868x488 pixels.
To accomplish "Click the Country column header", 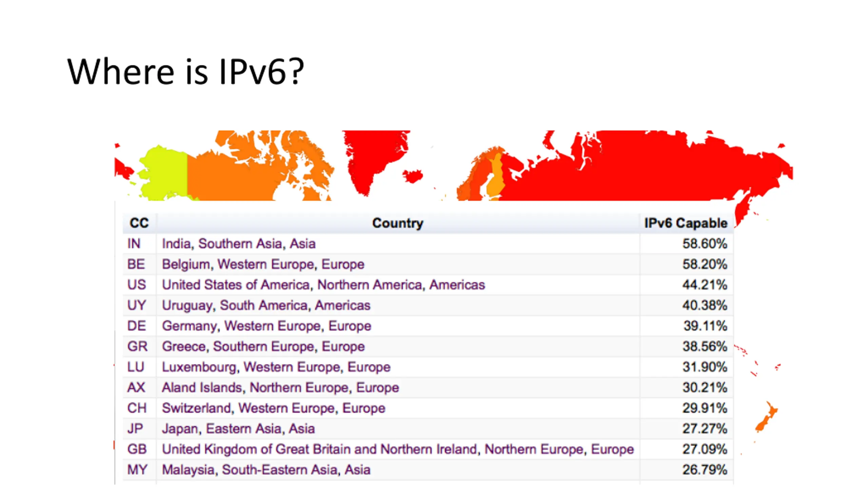I will (398, 223).
